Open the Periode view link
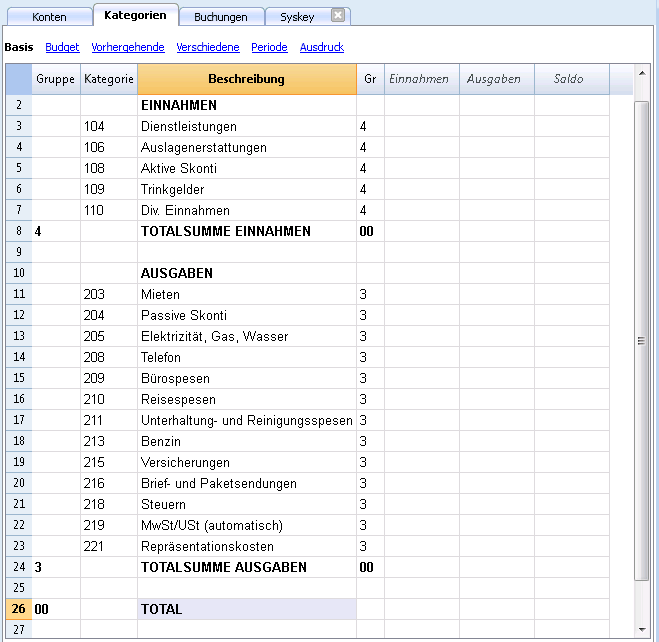659x642 pixels. 269,47
